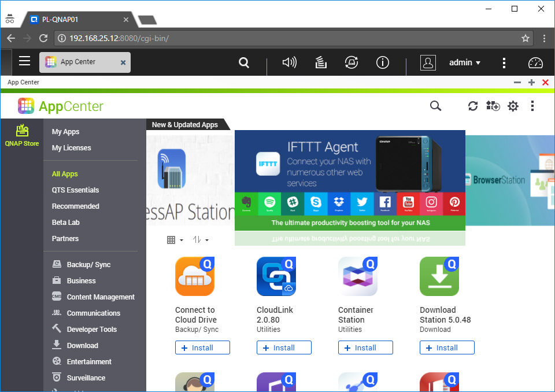Open Business category
Viewport: 555px width, 392px height.
(74, 280)
